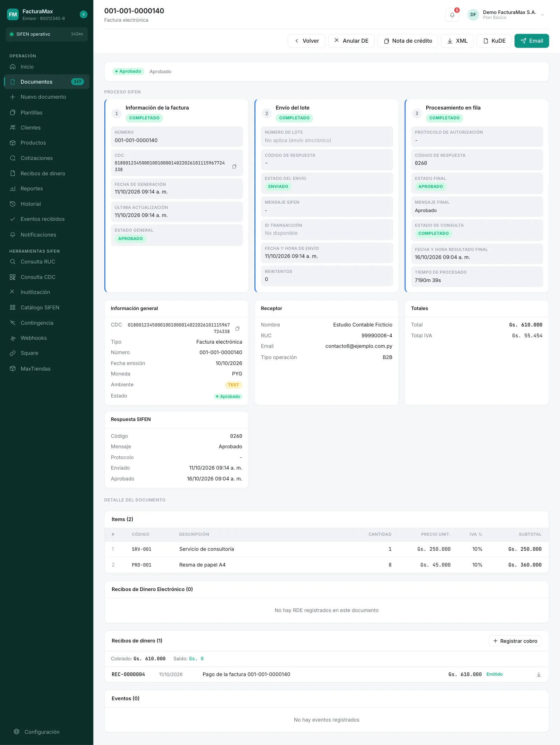Screen dimensions: 560x745
Task: Open Historial
Action: click(x=47, y=204)
